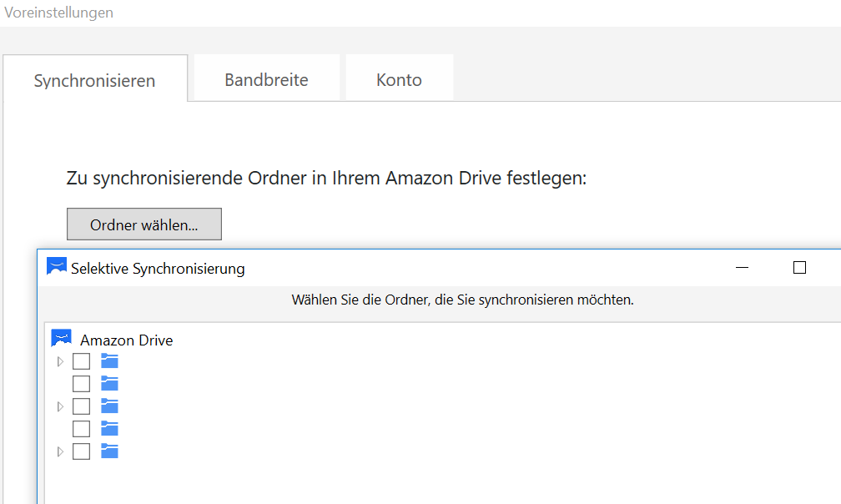Viewport: 841px width, 504px height.
Task: Click the first folder icon in the tree
Action: (109, 361)
